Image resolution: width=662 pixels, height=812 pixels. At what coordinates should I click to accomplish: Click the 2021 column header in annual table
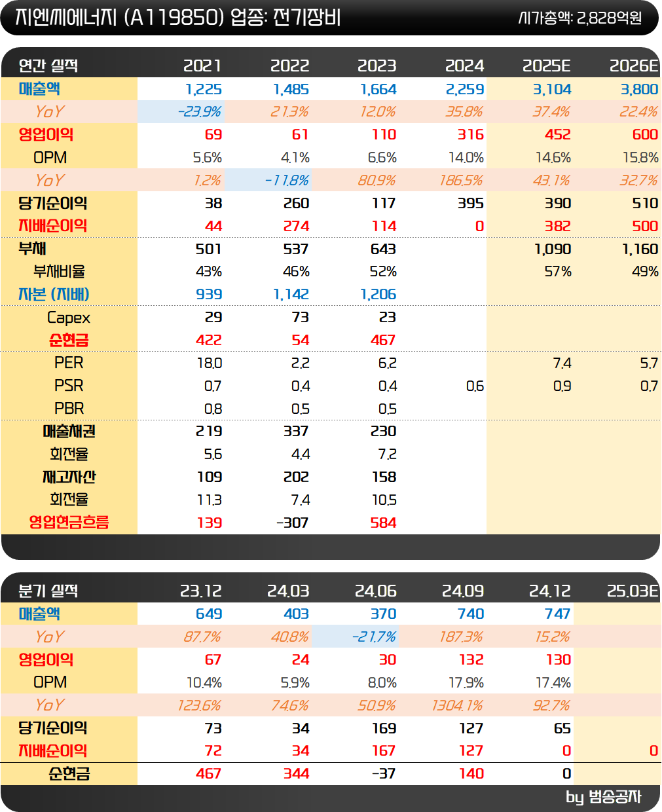click(202, 65)
